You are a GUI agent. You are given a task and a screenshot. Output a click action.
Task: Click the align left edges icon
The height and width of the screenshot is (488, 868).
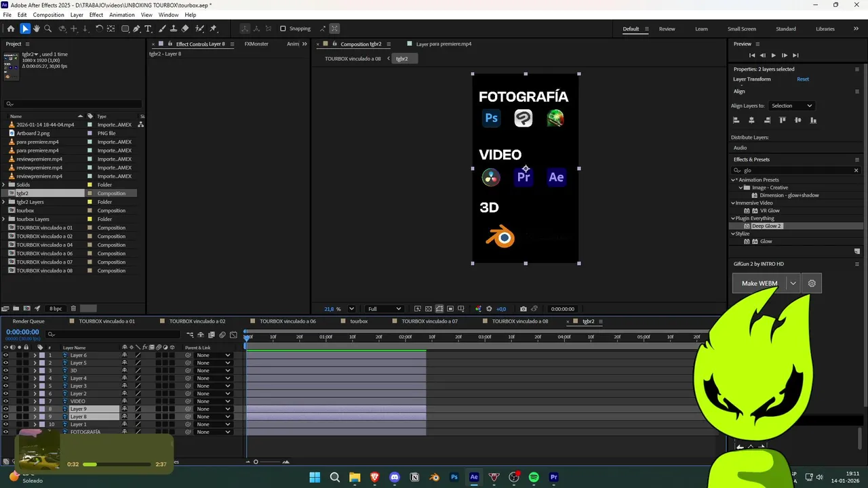coord(736,120)
